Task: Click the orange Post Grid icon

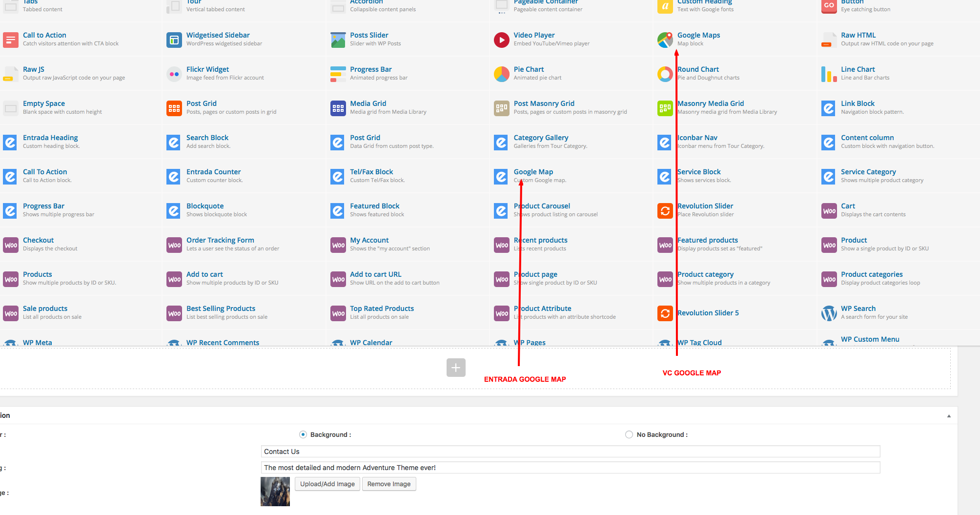Action: tap(174, 108)
